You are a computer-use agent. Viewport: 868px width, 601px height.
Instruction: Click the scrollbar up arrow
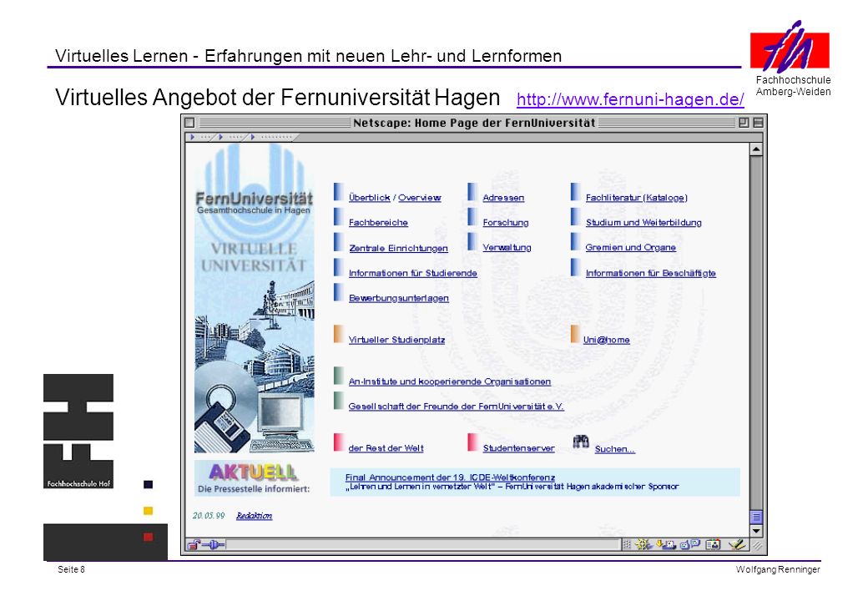coord(756,149)
